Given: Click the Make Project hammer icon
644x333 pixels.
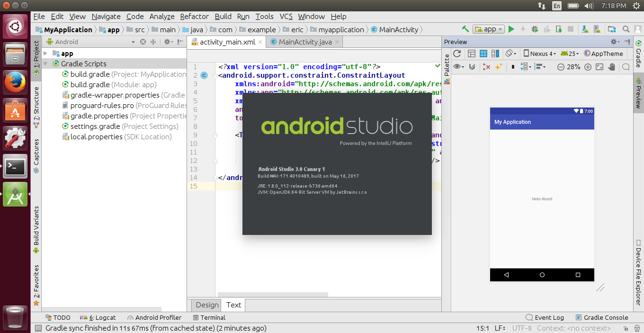Looking at the screenshot, I should [465, 29].
